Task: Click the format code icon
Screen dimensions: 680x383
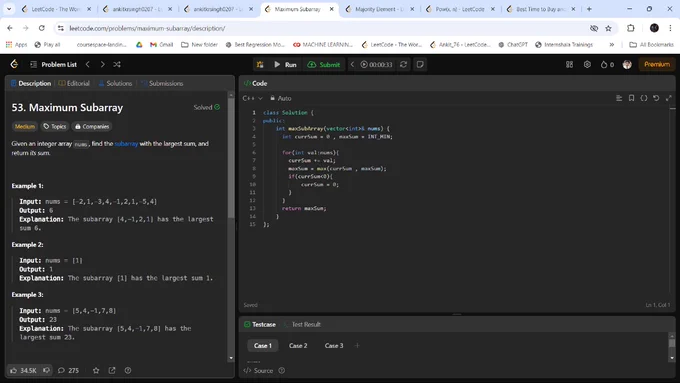Action: (619, 98)
